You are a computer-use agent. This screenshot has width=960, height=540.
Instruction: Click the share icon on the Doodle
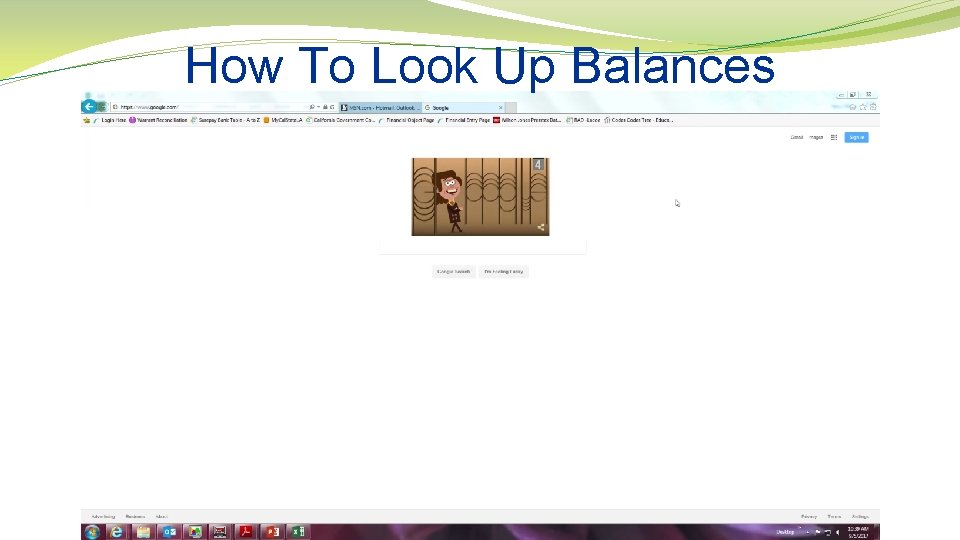(x=541, y=227)
